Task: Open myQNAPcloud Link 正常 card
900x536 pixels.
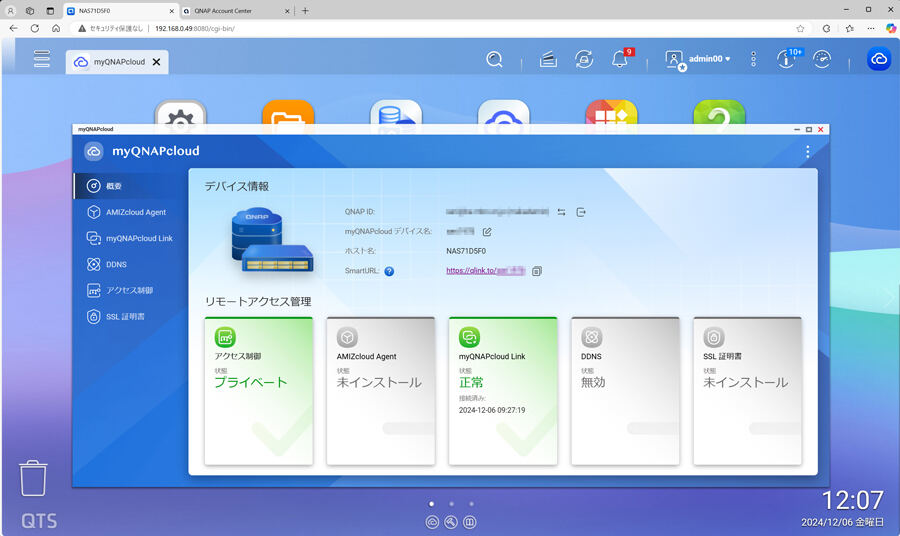Action: [503, 391]
